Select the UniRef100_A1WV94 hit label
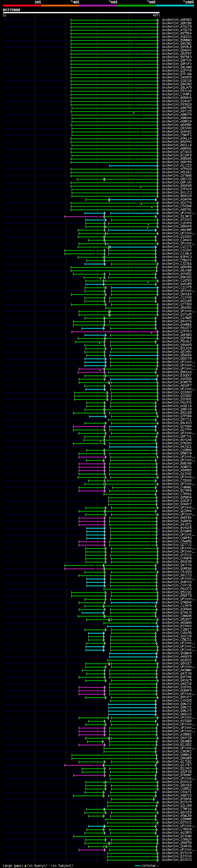This screenshot has width=197, height=868. [x=177, y=200]
